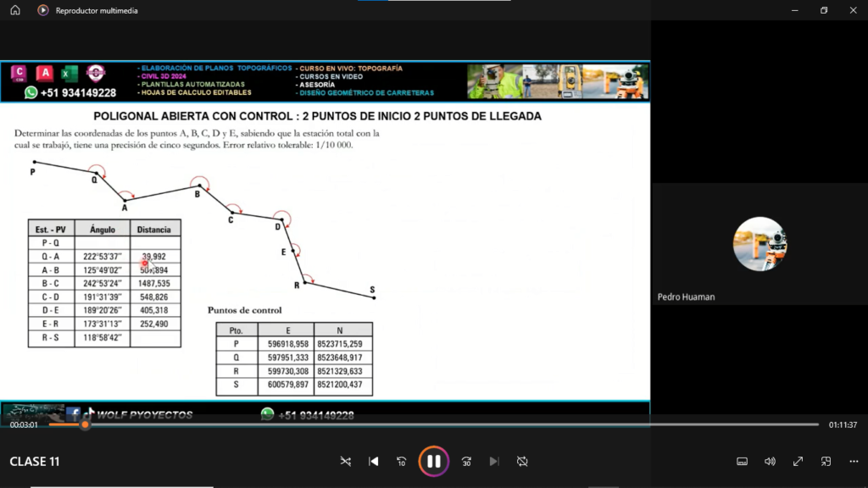Go to previous track
Screen dimensions: 868x488
[x=373, y=461]
